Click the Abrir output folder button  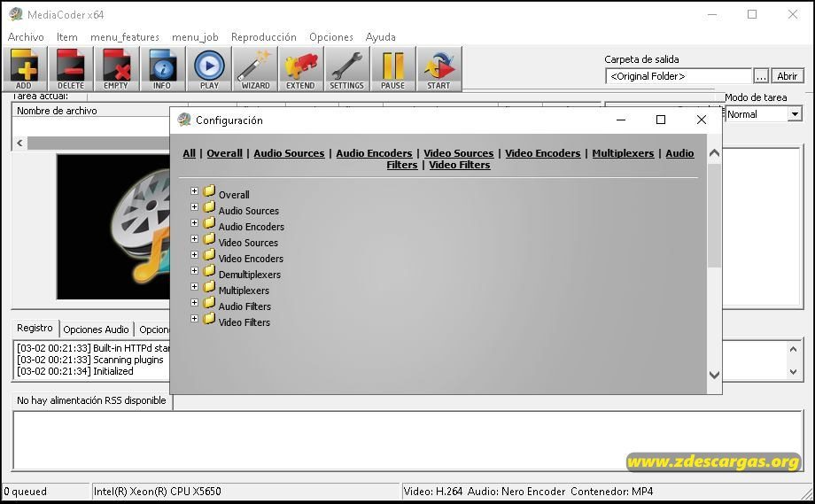click(787, 76)
